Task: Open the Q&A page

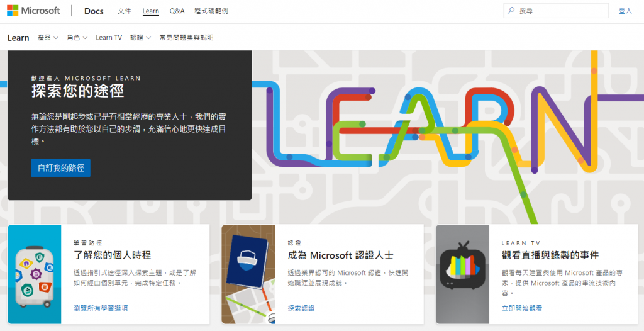Action: pos(177,11)
